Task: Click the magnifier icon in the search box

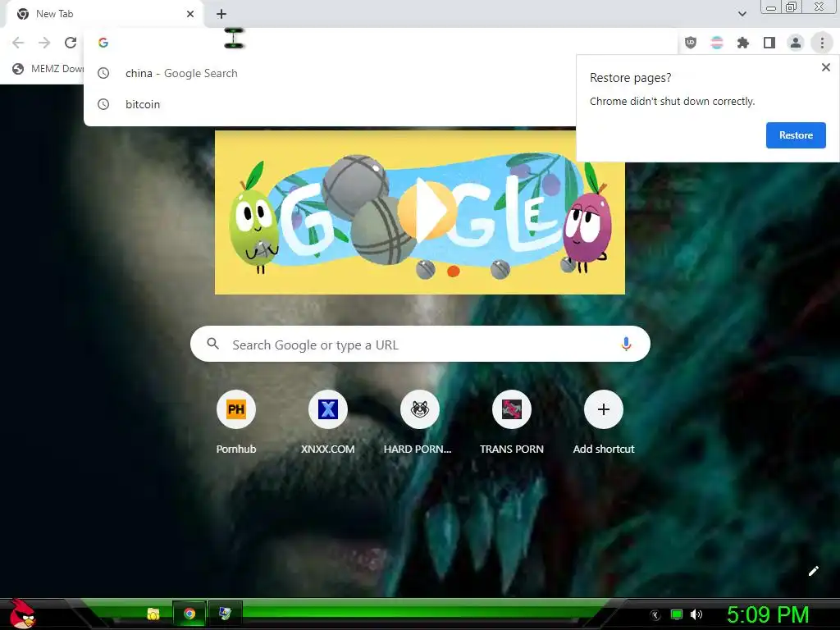Action: click(x=212, y=344)
